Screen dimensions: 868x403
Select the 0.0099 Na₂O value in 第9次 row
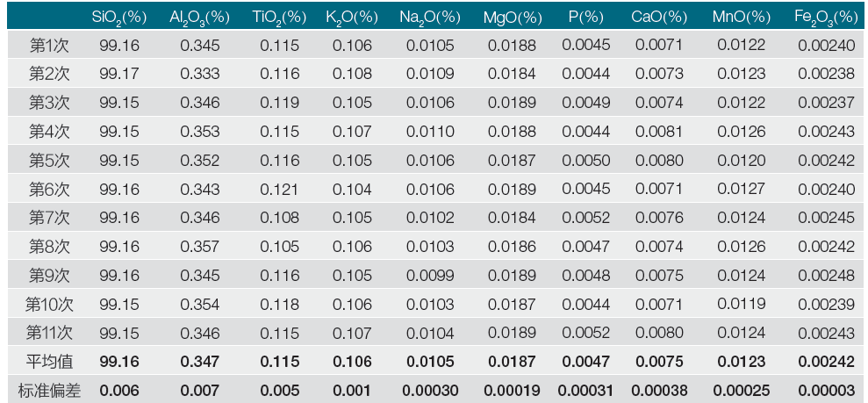(430, 276)
